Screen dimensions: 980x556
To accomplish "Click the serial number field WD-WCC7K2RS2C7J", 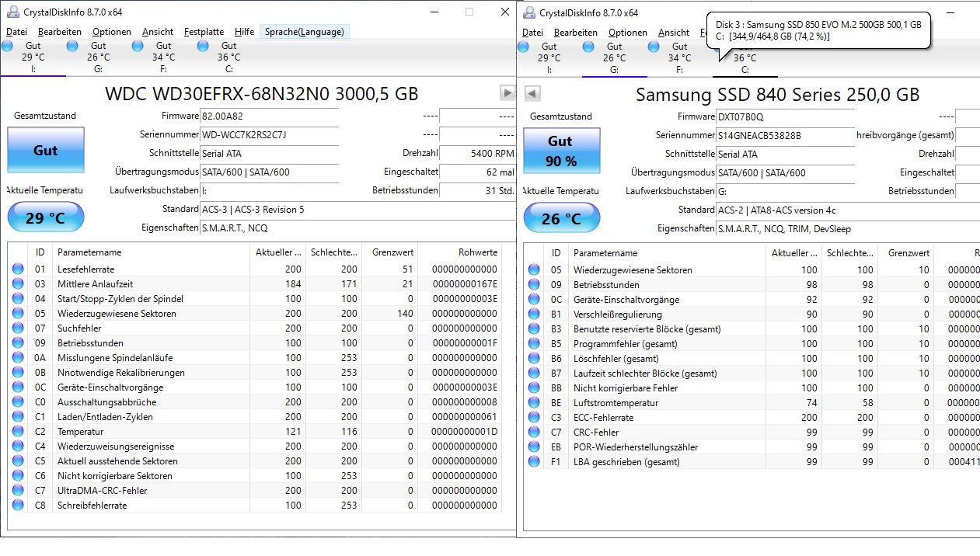I will click(x=269, y=134).
